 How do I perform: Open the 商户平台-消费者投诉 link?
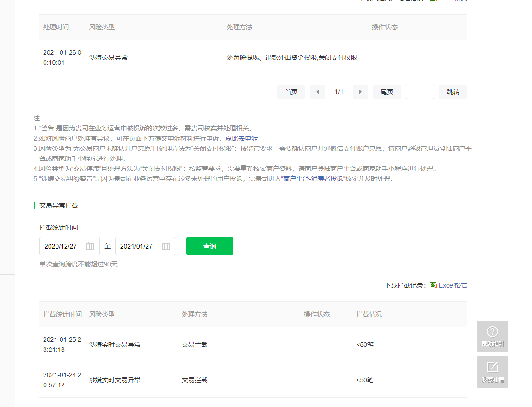click(313, 179)
